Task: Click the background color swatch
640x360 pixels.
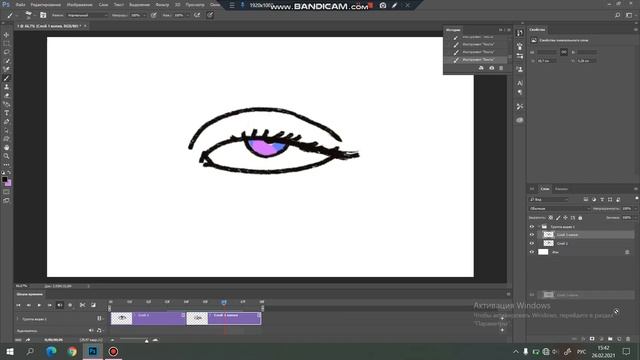Action: pos(9,183)
